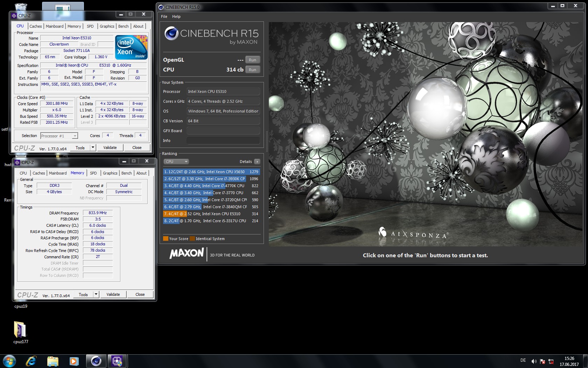Click the Intel Xeon inside logo

point(131,47)
